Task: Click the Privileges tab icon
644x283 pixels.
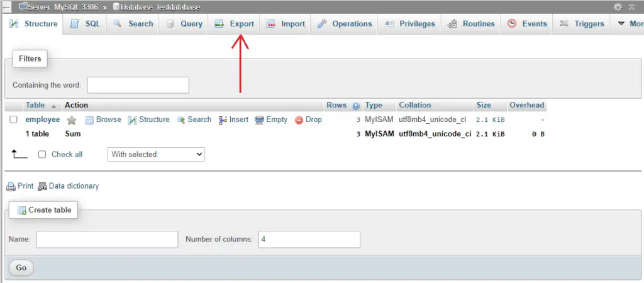Action: tap(389, 24)
